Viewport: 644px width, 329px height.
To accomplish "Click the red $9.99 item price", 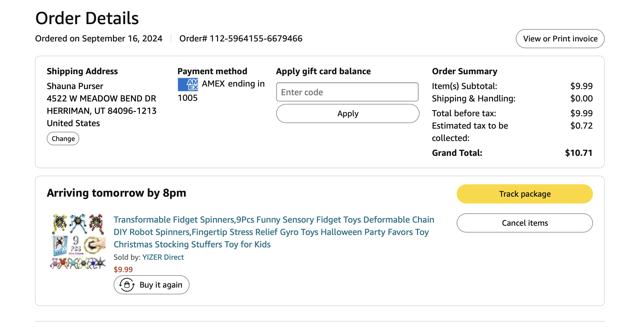I will tap(123, 270).
